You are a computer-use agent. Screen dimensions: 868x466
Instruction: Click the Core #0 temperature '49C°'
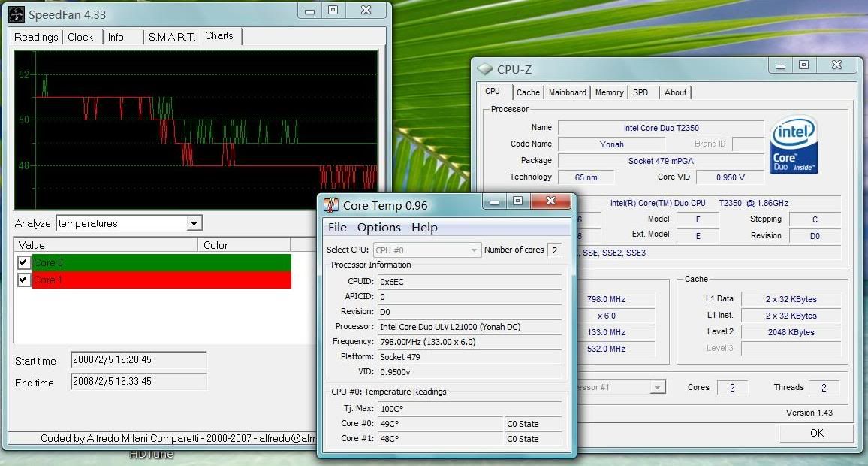click(x=441, y=424)
